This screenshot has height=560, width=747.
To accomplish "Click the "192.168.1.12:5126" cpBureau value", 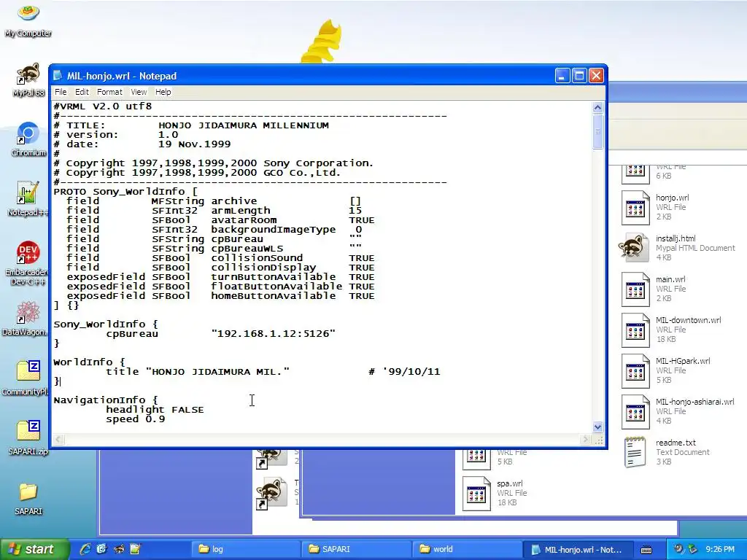I will pyautogui.click(x=274, y=334).
